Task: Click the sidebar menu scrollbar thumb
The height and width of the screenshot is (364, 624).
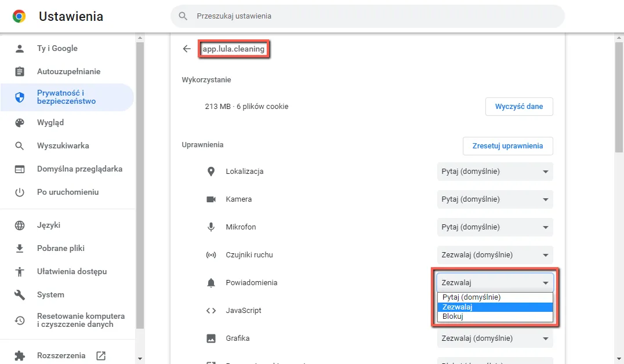Action: tap(140, 185)
